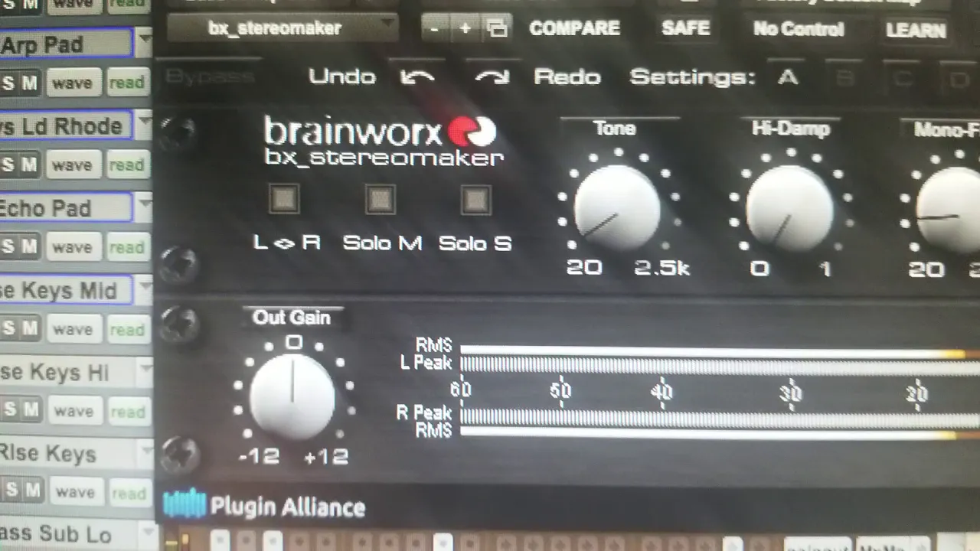Image resolution: width=980 pixels, height=551 pixels.
Task: Toggle the SAFE automation button
Action: pos(685,29)
